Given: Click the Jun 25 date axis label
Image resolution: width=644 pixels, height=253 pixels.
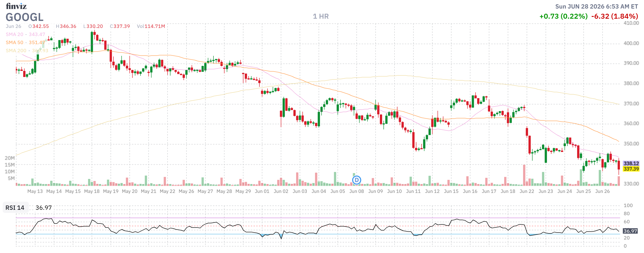Looking at the screenshot, I should (x=583, y=191).
